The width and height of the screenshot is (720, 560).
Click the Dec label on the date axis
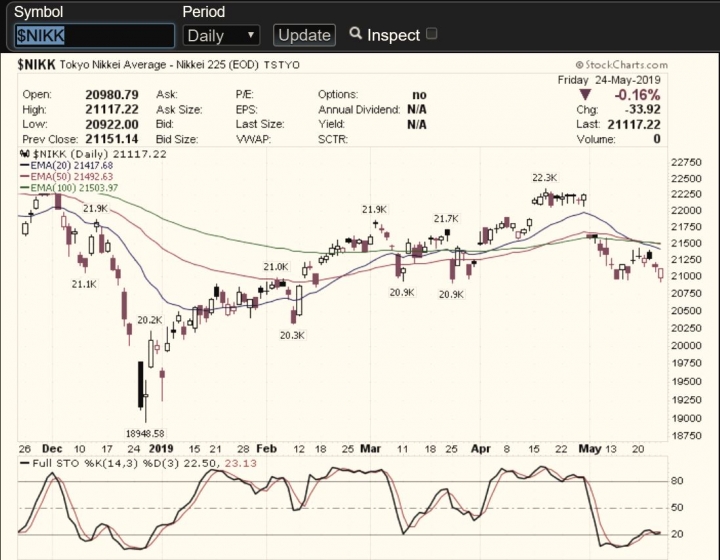coord(52,448)
